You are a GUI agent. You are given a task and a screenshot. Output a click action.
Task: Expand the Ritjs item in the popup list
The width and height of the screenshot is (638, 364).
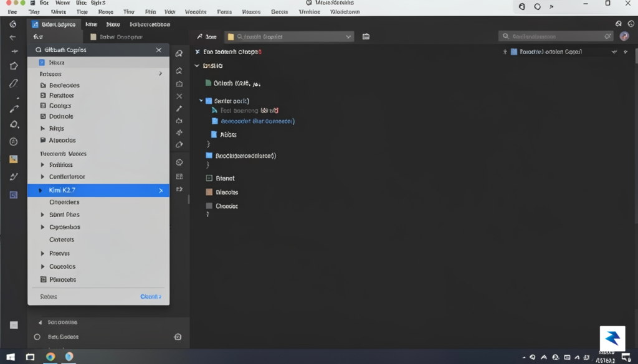click(x=42, y=128)
